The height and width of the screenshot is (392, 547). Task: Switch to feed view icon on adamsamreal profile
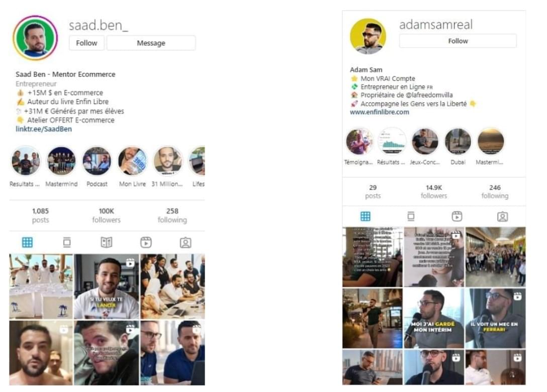(411, 217)
